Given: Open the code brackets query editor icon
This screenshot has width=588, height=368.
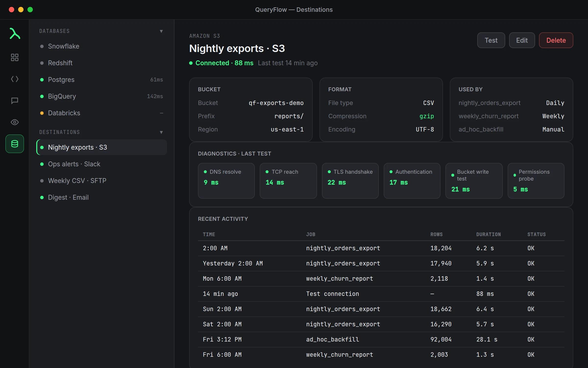Looking at the screenshot, I should (15, 79).
